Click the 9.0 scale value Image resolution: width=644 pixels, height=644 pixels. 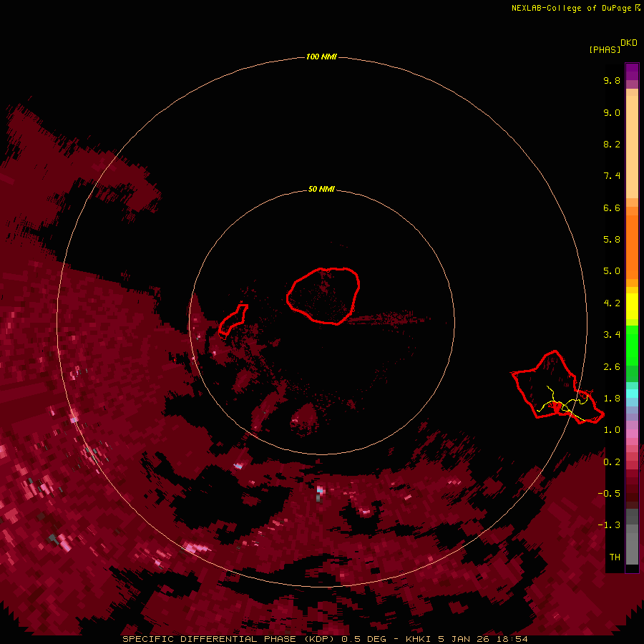pos(612,112)
